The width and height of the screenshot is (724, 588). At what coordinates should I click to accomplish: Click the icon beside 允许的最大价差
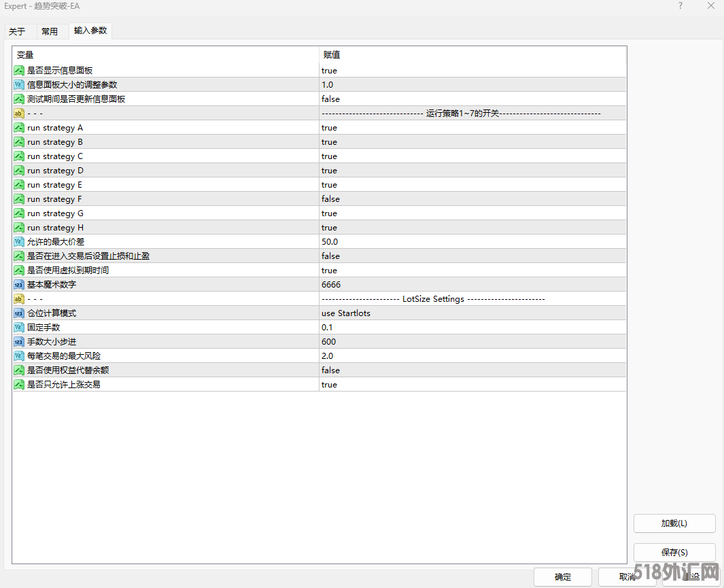(19, 242)
